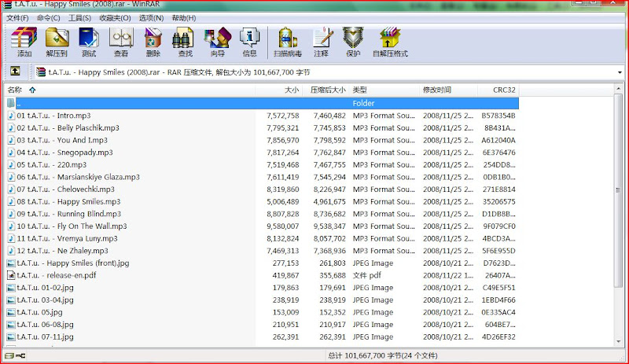Open the Wizard (向导) icon

tap(218, 42)
